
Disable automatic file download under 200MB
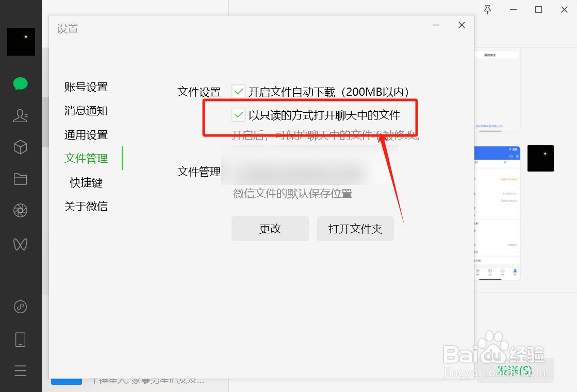point(238,91)
